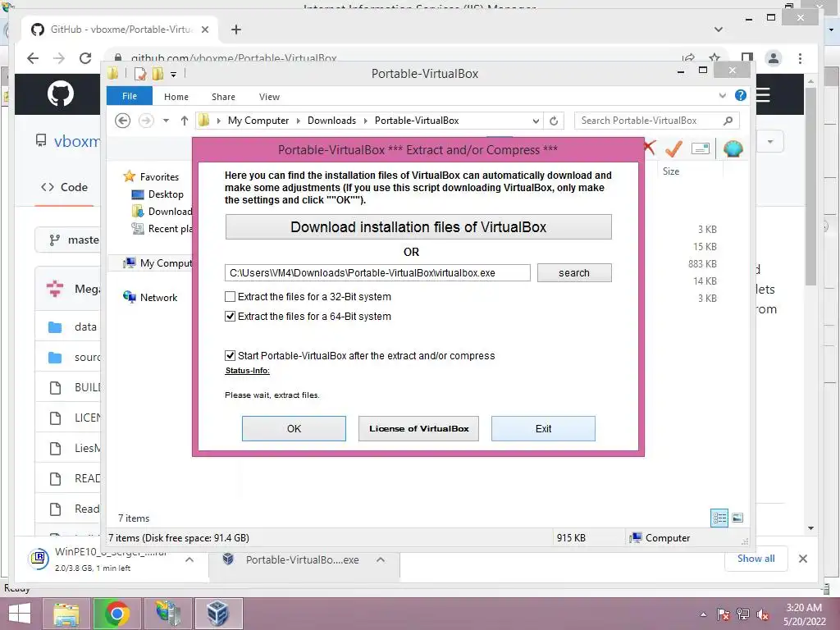The image size is (840, 630).
Task: Refresh the Explorer address bar
Action: [554, 121]
